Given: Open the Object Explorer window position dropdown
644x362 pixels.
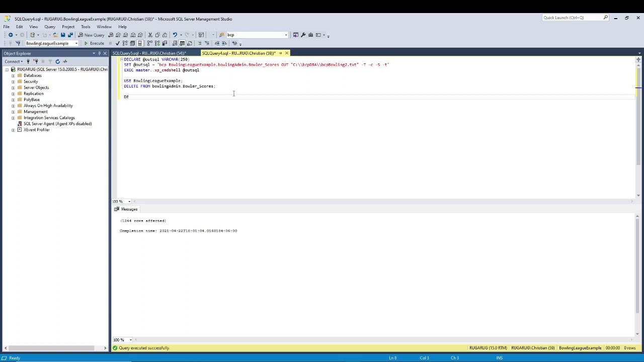Looking at the screenshot, I should click(94, 53).
